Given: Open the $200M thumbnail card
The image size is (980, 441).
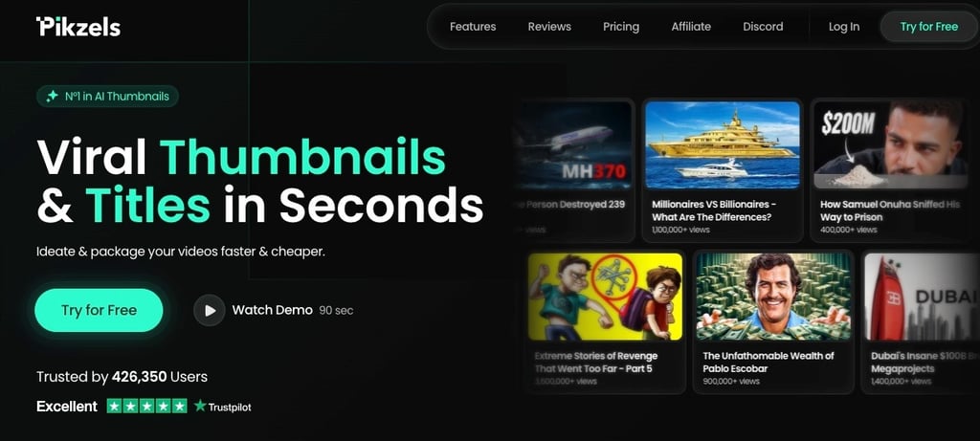Looking at the screenshot, I should 889,144.
